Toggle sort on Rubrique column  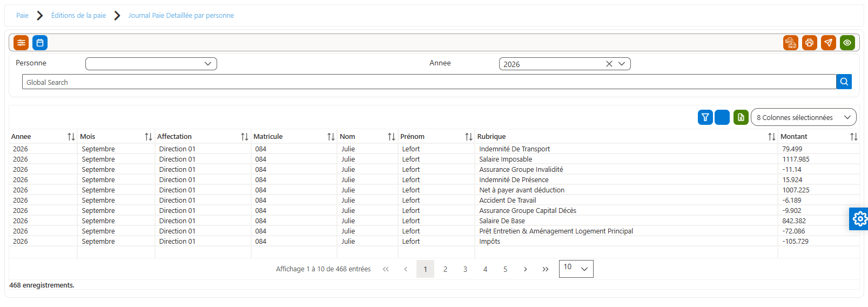771,137
